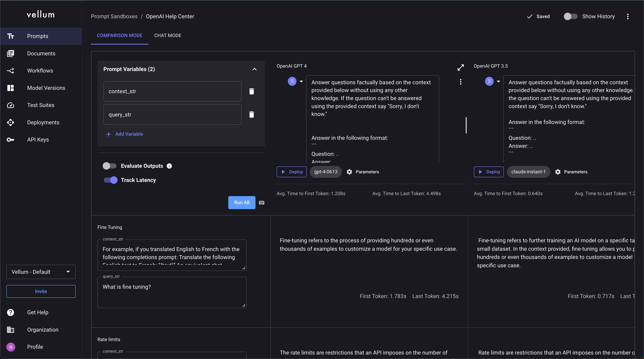Click 'OpenAI Help Center' breadcrumb title
This screenshot has width=644, height=359.
(x=170, y=17)
